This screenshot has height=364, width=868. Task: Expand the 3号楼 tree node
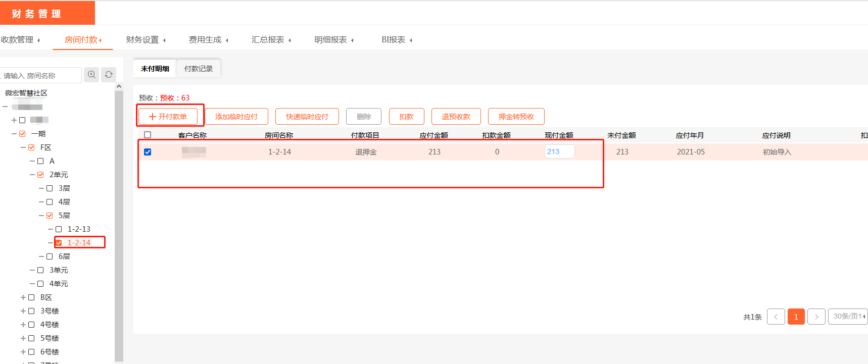[23, 311]
